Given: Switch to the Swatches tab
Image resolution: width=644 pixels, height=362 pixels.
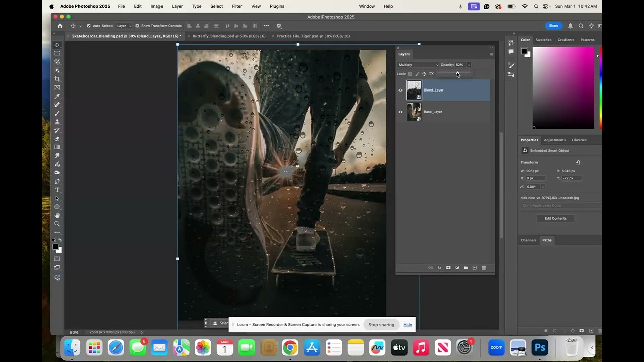Looking at the screenshot, I should (x=543, y=40).
